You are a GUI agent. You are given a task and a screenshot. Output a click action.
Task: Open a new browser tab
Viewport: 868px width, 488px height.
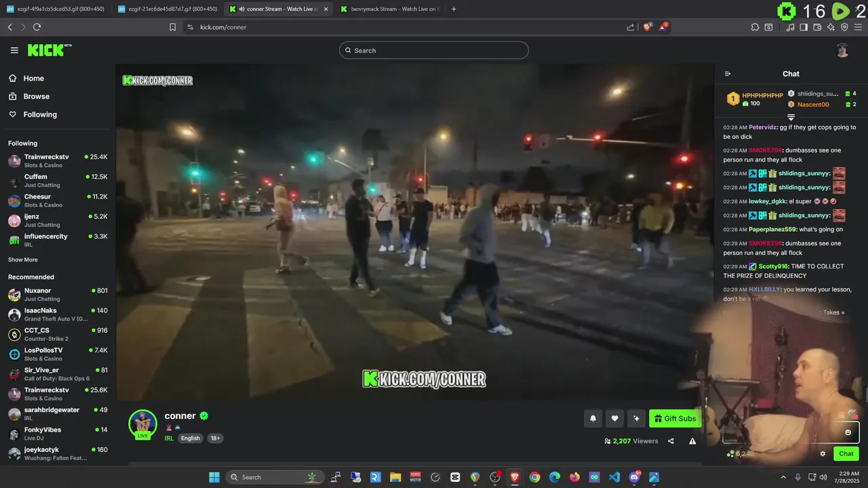(x=454, y=9)
